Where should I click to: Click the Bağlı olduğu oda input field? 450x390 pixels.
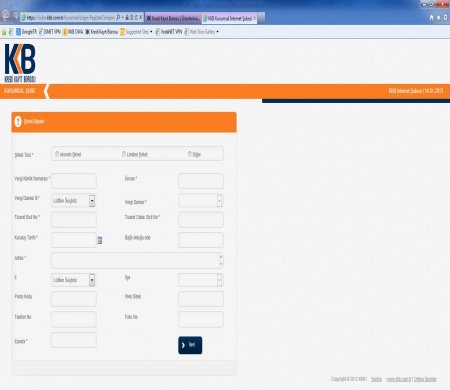(201, 240)
